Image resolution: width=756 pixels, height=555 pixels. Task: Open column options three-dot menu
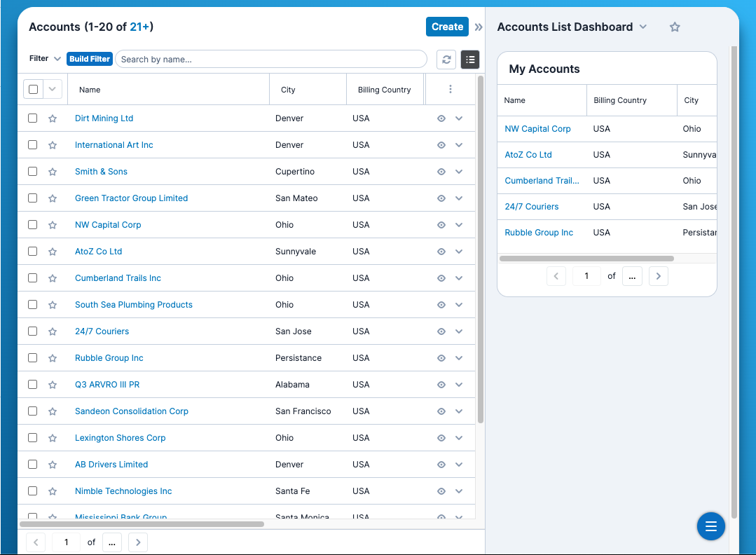click(x=451, y=90)
